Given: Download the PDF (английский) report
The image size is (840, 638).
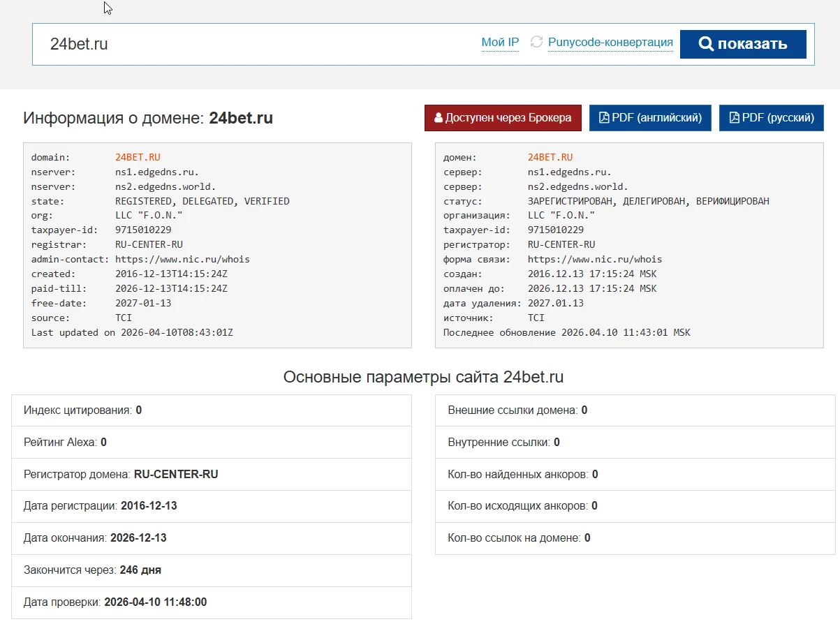Looking at the screenshot, I should [x=650, y=117].
